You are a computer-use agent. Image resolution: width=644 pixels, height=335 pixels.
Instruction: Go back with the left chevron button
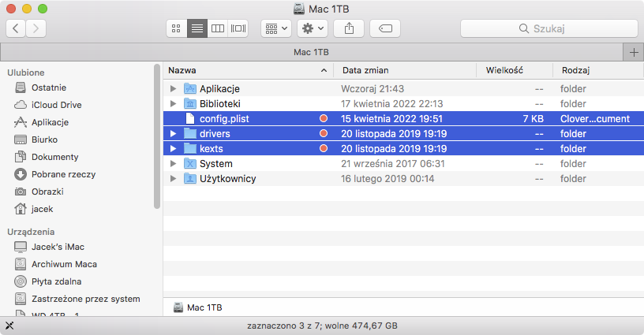pyautogui.click(x=16, y=28)
